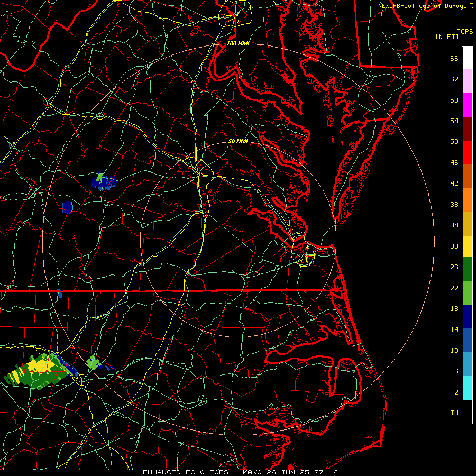Click the [K FT] units label
476x476 pixels.
coord(447,36)
